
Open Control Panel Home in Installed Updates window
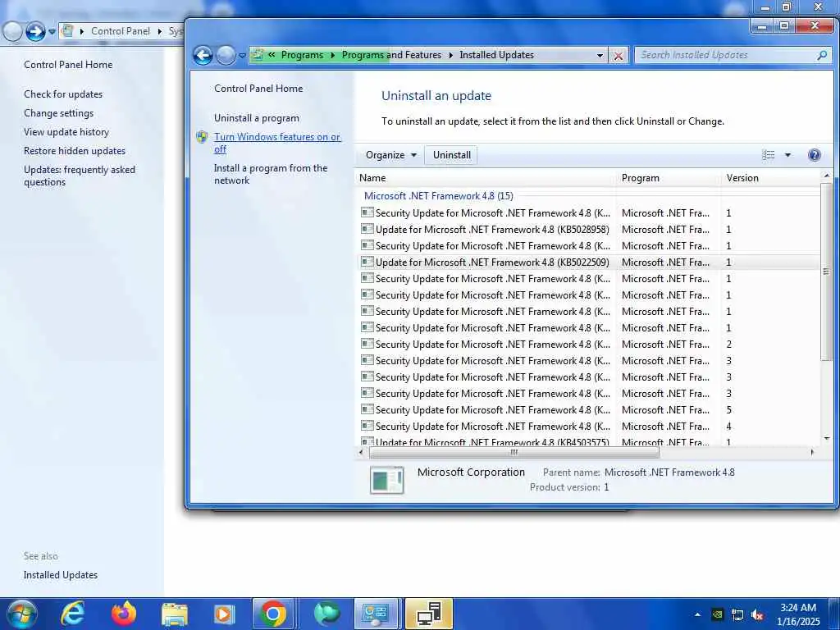click(x=258, y=89)
